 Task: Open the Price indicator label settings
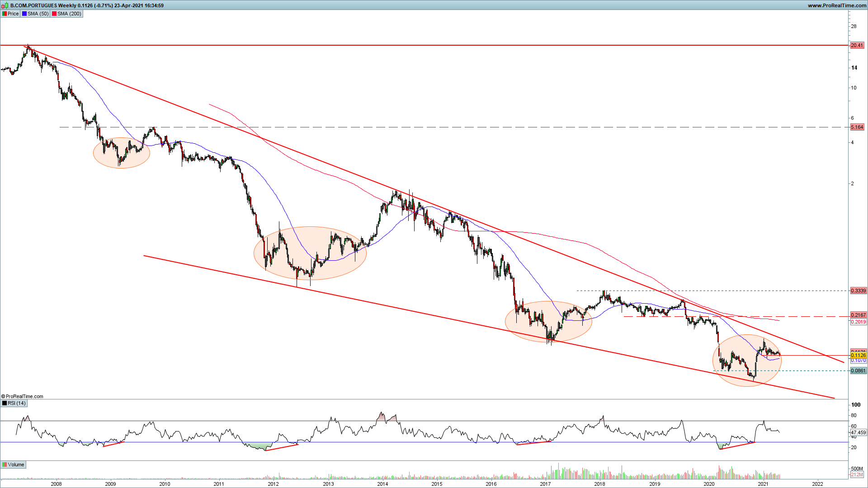point(13,14)
